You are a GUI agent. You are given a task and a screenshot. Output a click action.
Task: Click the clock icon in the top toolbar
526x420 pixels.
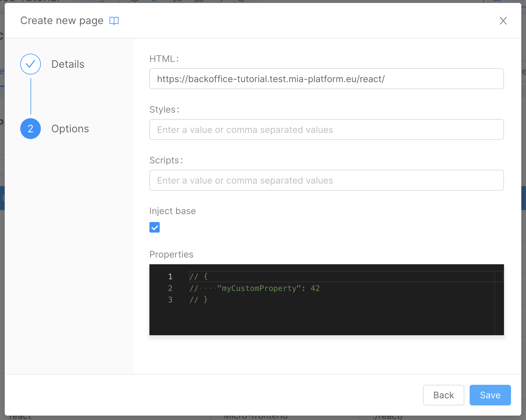click(x=241, y=1)
